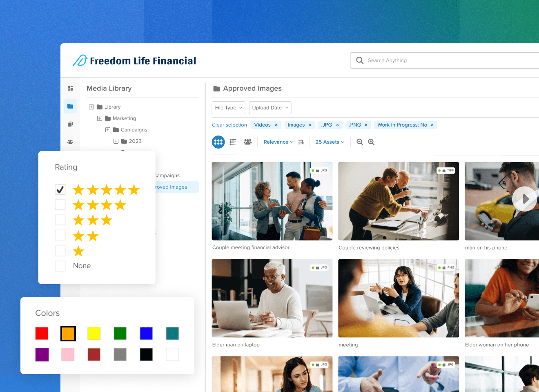
Task: Switch to people group view icon
Action: pyautogui.click(x=247, y=142)
